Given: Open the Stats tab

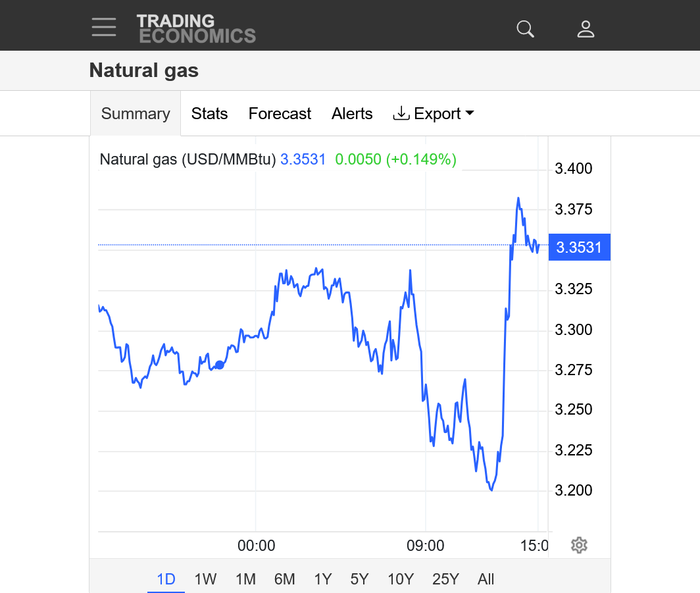Looking at the screenshot, I should coord(209,114).
